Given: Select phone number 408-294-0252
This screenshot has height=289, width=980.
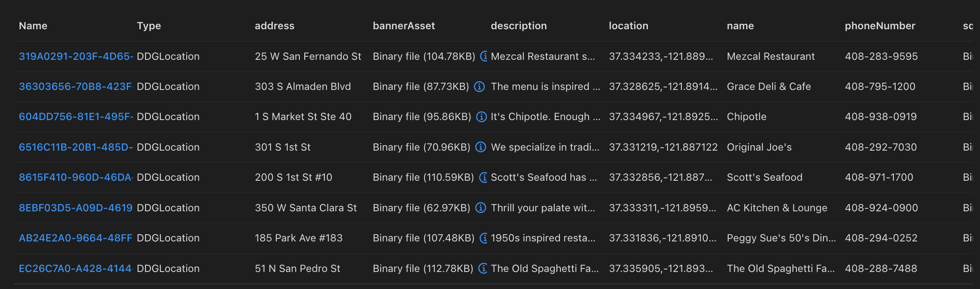Looking at the screenshot, I should click(881, 238).
